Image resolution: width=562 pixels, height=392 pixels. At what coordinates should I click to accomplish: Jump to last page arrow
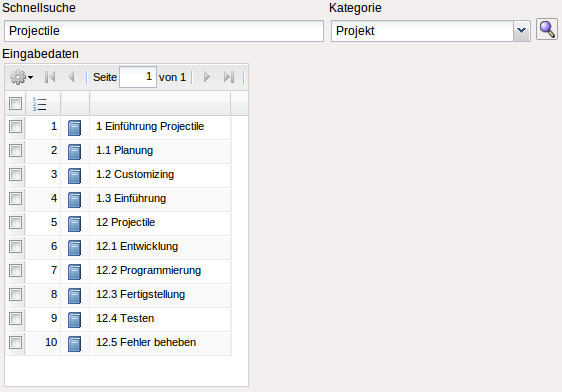pyautogui.click(x=229, y=77)
